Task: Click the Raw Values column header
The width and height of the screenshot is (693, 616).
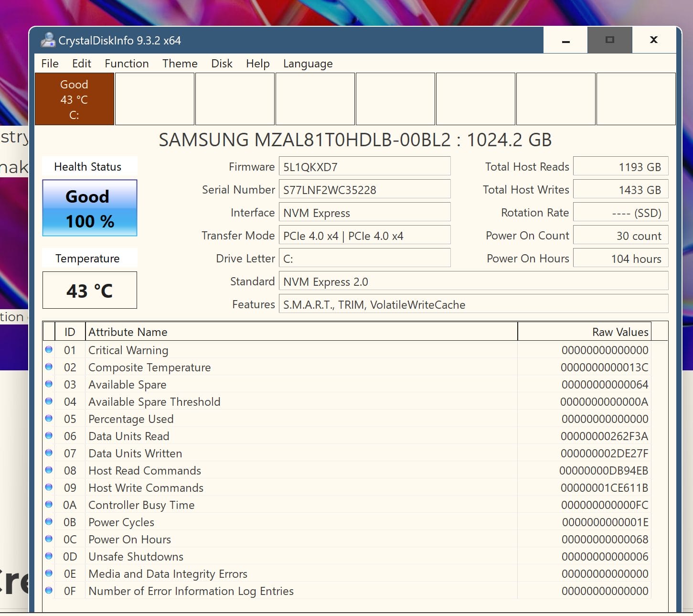Action: 584,332
